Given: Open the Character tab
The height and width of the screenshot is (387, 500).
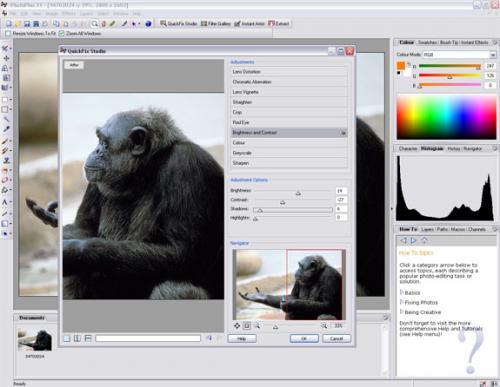Looking at the screenshot, I should point(408,148).
